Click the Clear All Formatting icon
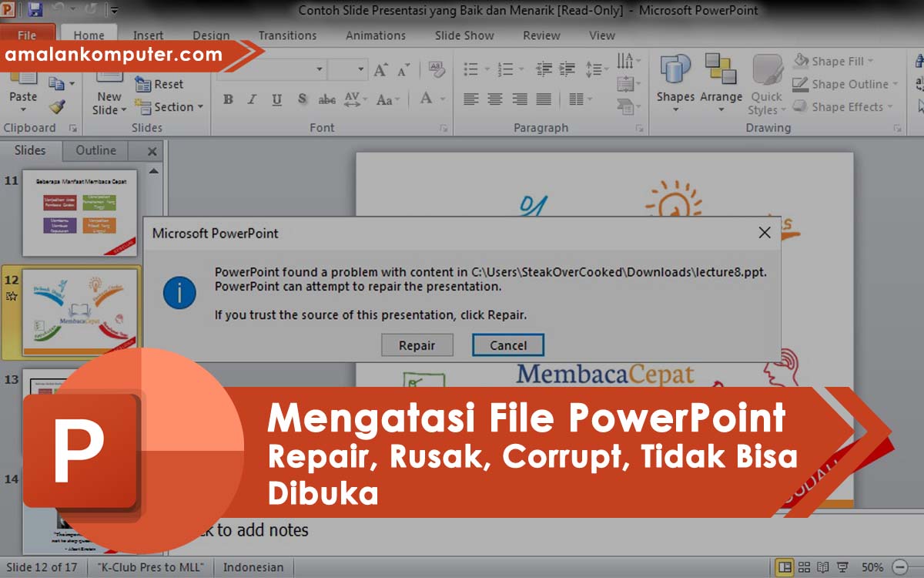The width and height of the screenshot is (924, 578). point(436,70)
